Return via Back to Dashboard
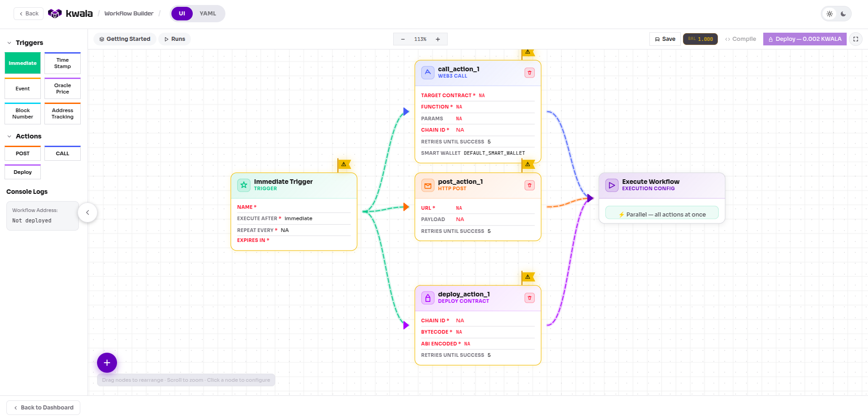 coord(44,408)
